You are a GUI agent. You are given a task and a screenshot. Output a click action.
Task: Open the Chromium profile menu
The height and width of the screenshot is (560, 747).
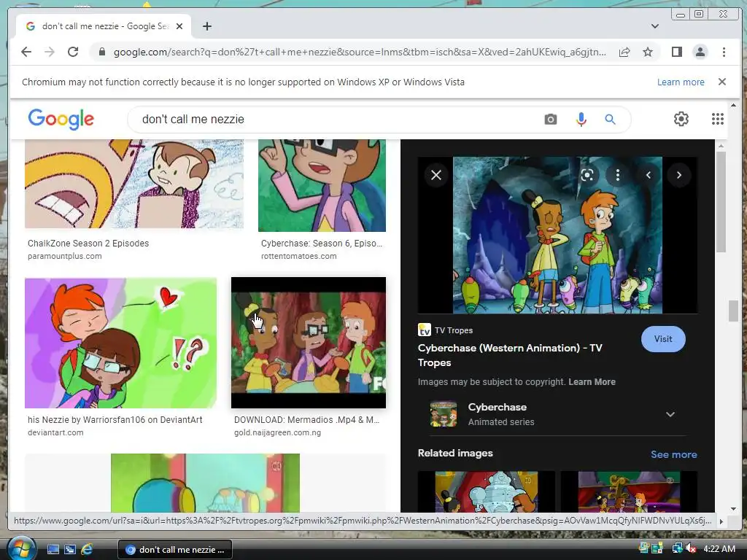coord(700,52)
